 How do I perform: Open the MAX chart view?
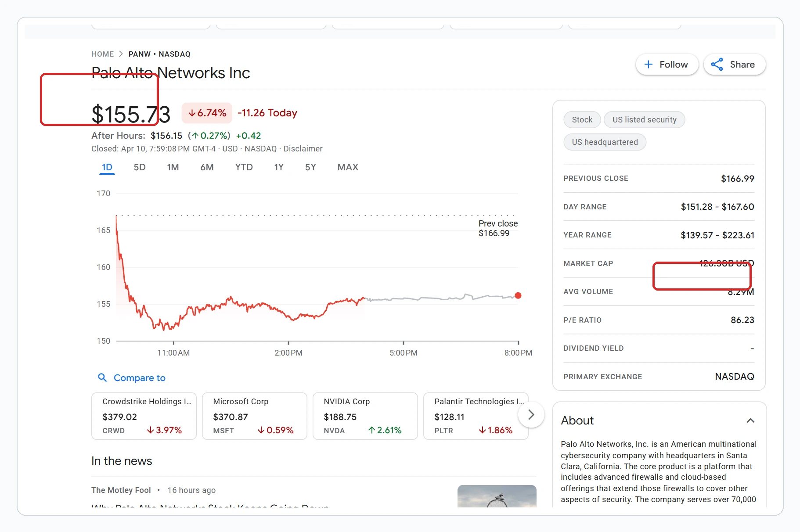[x=347, y=167]
